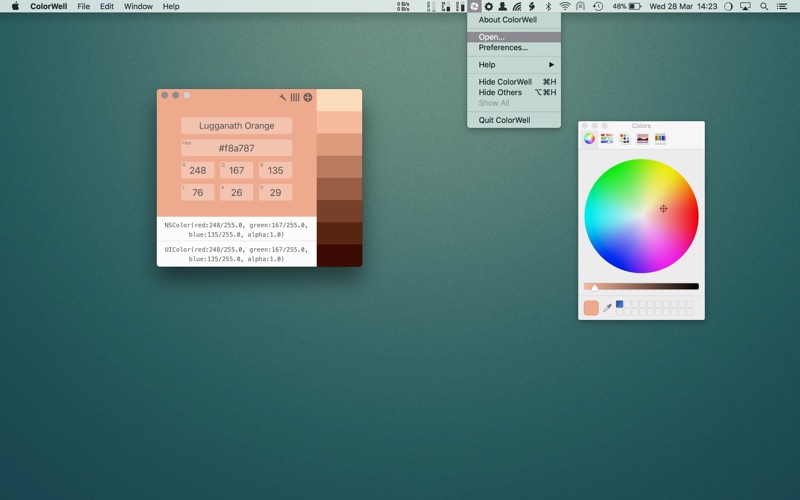Click the Wi-Fi status icon
This screenshot has height=500, width=800.
click(564, 6)
